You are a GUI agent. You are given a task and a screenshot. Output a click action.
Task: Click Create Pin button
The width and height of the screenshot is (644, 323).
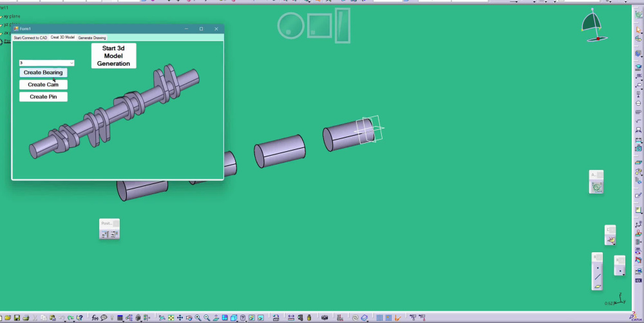pos(43,97)
